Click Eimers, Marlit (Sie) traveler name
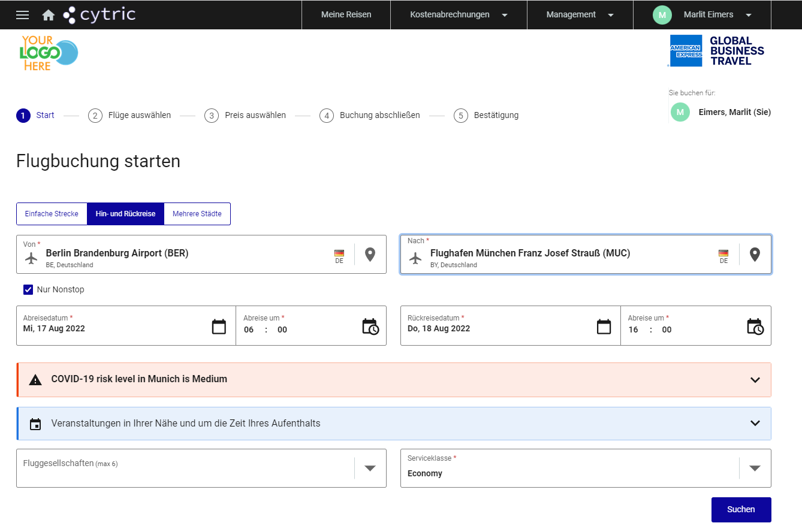Screen dimensions: 802x532 click(x=735, y=113)
